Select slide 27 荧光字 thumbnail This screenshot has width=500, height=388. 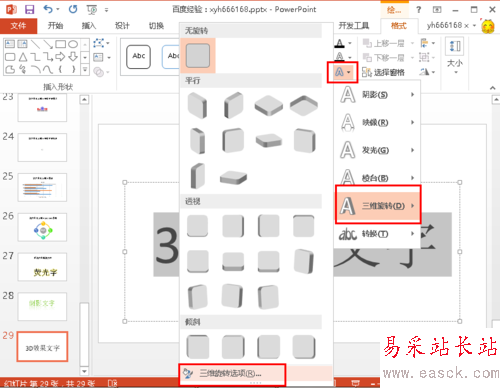point(42,267)
